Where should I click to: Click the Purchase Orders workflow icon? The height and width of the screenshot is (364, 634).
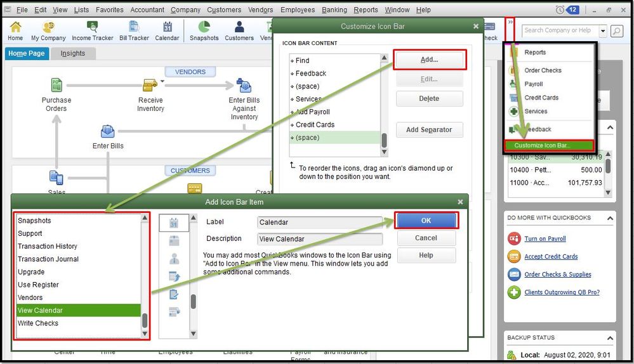point(56,85)
